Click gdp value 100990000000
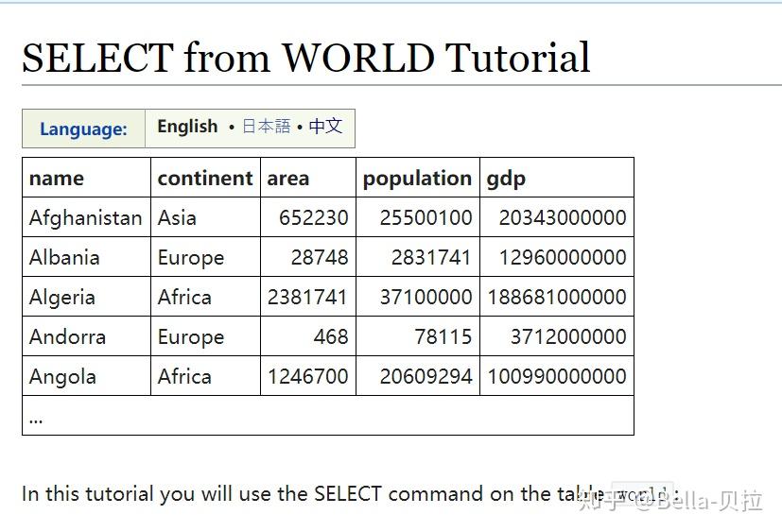Viewport: 782px width, 532px height. 557,376
